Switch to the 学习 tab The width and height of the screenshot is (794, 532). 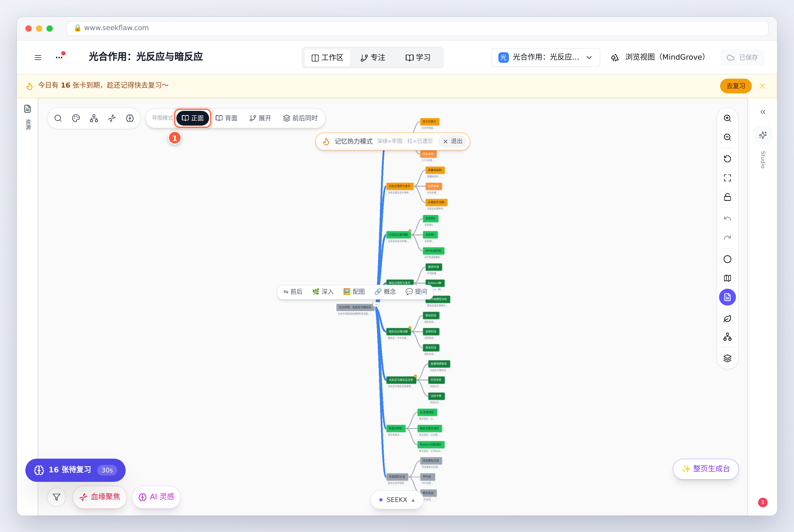tap(418, 58)
